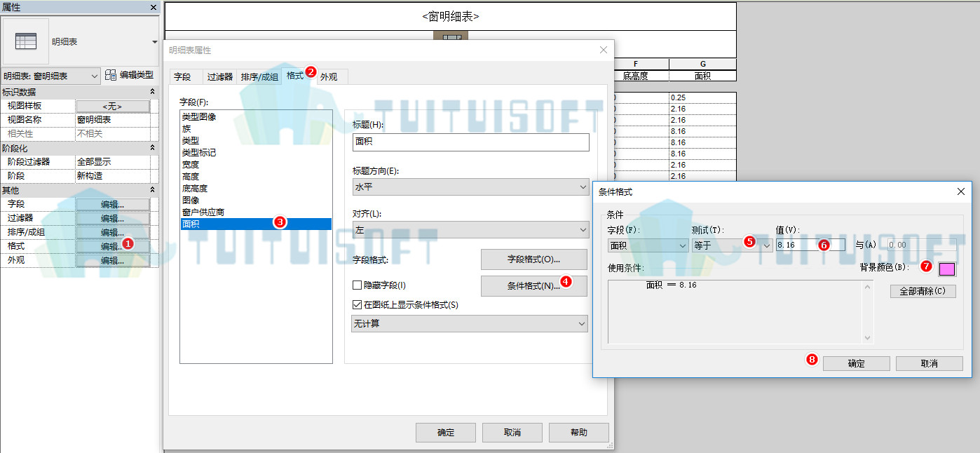Click the 明细表 type thumbnail icon
Image resolution: width=980 pixels, height=453 pixels.
[26, 41]
